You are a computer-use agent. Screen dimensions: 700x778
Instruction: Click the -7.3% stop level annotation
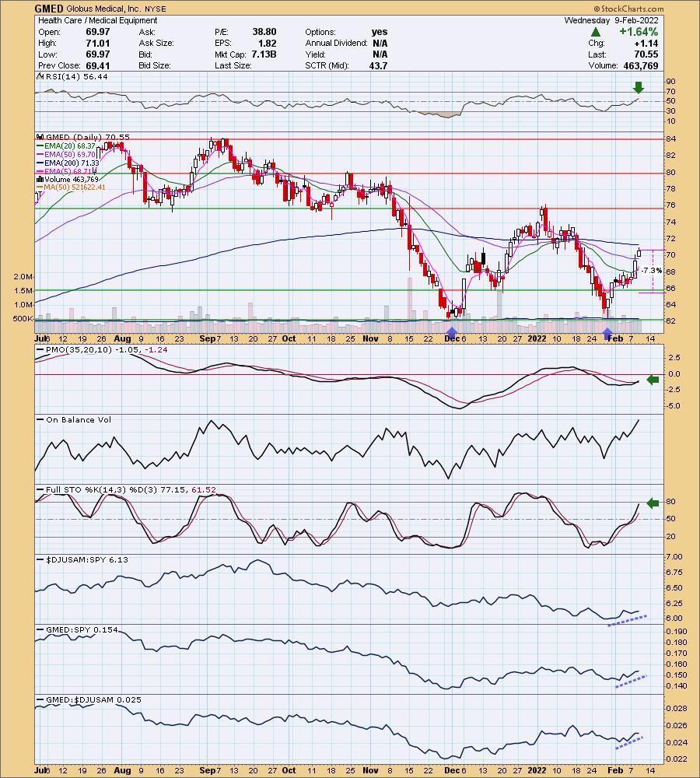pyautogui.click(x=651, y=271)
